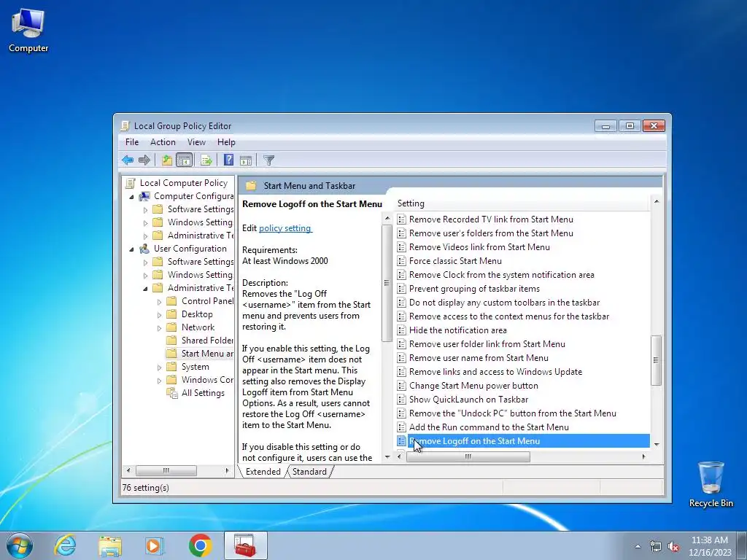Expand the System tree node

(159, 367)
